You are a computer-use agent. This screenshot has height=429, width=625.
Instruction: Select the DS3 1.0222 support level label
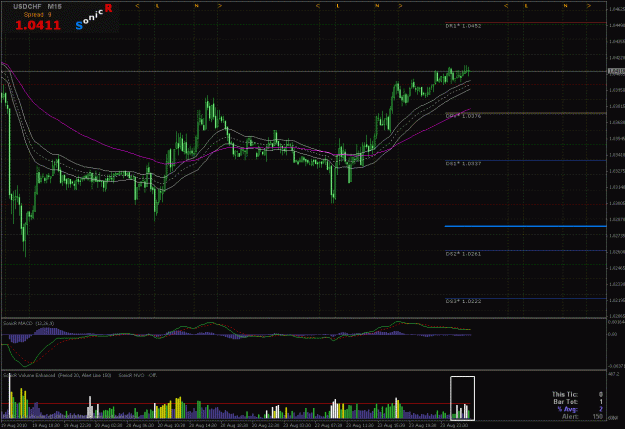tap(463, 301)
